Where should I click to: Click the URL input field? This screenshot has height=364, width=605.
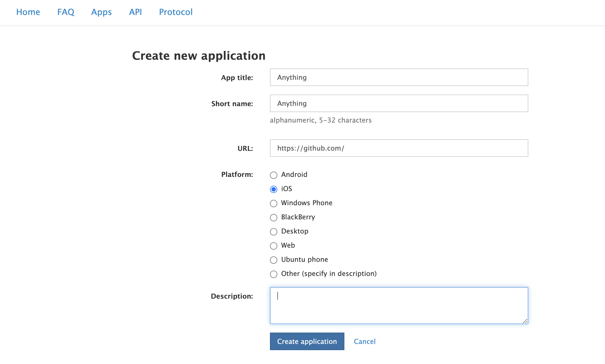[399, 148]
